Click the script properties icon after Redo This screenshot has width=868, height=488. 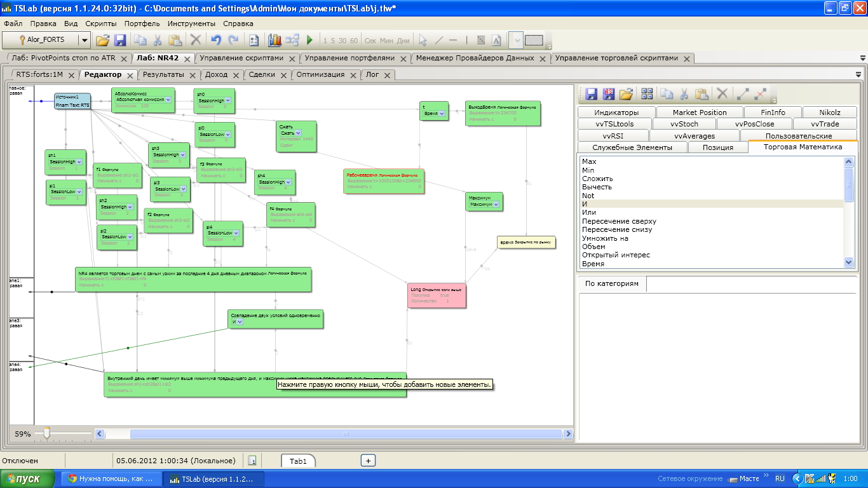[254, 40]
